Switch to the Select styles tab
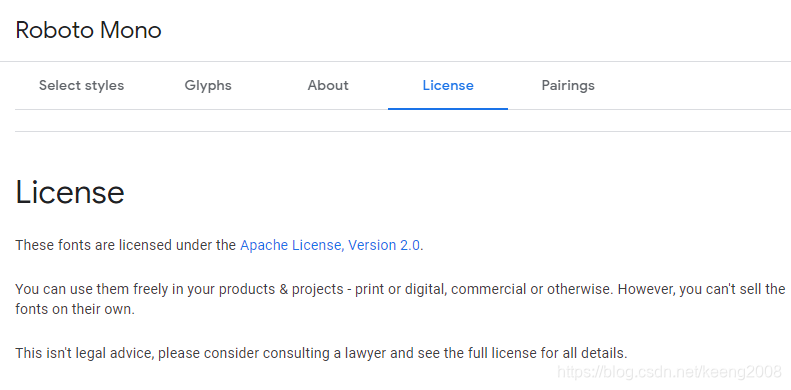791x390 pixels. click(x=81, y=85)
